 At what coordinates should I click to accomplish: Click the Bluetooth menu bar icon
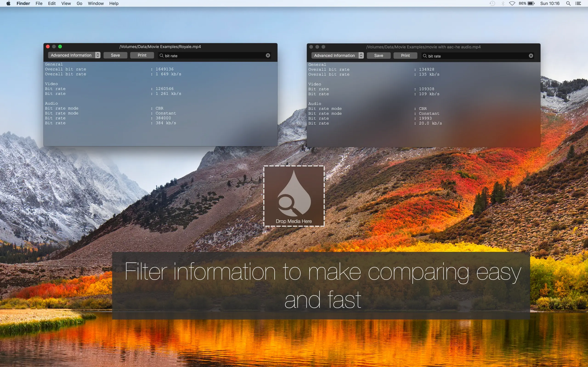coord(503,3)
